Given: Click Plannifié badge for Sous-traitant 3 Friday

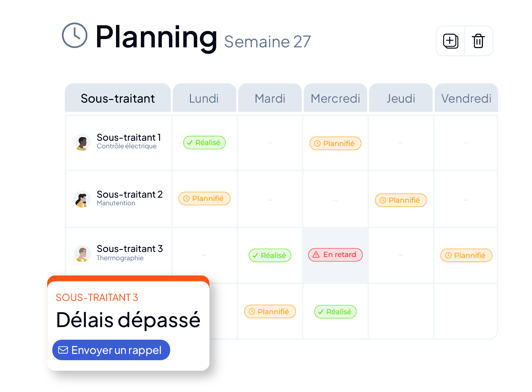Looking at the screenshot, I should point(466,255).
